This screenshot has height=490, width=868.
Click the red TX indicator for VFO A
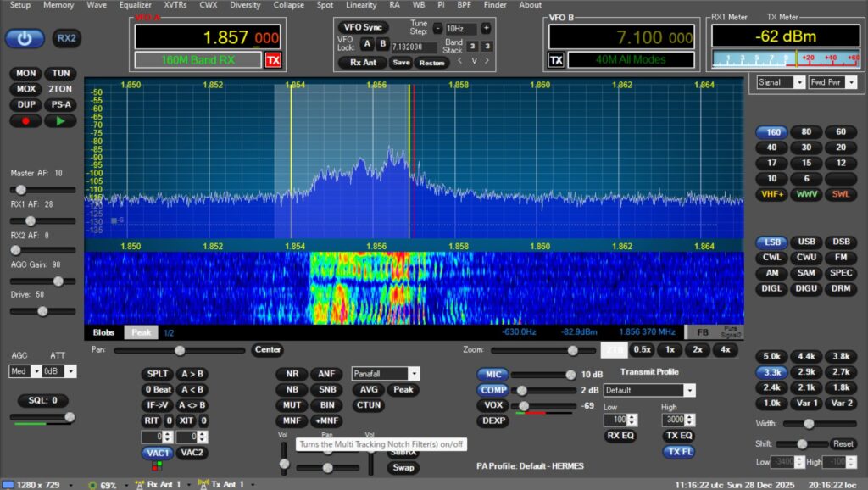tap(273, 60)
